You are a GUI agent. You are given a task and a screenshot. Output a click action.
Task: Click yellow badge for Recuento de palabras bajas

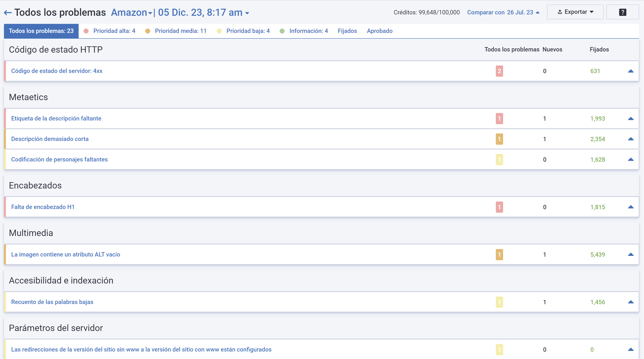tap(499, 302)
